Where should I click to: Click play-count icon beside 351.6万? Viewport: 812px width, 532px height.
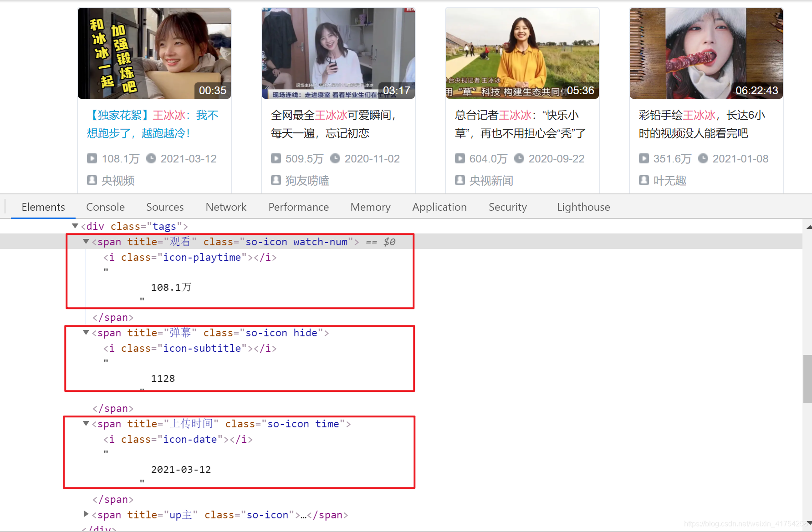pos(644,158)
